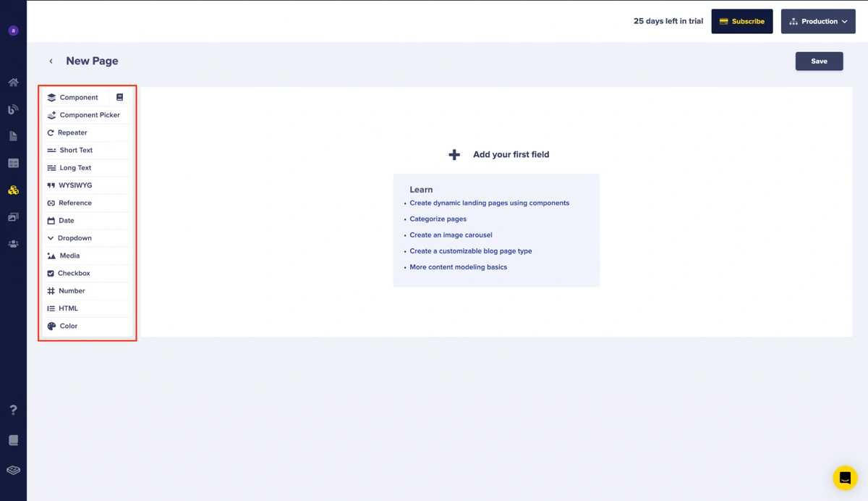Add a Color field

(69, 327)
